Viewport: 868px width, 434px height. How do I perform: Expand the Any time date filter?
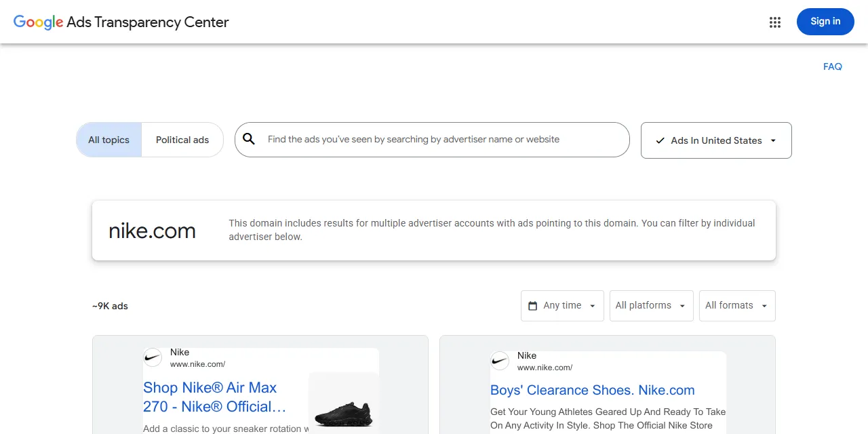[x=562, y=306]
